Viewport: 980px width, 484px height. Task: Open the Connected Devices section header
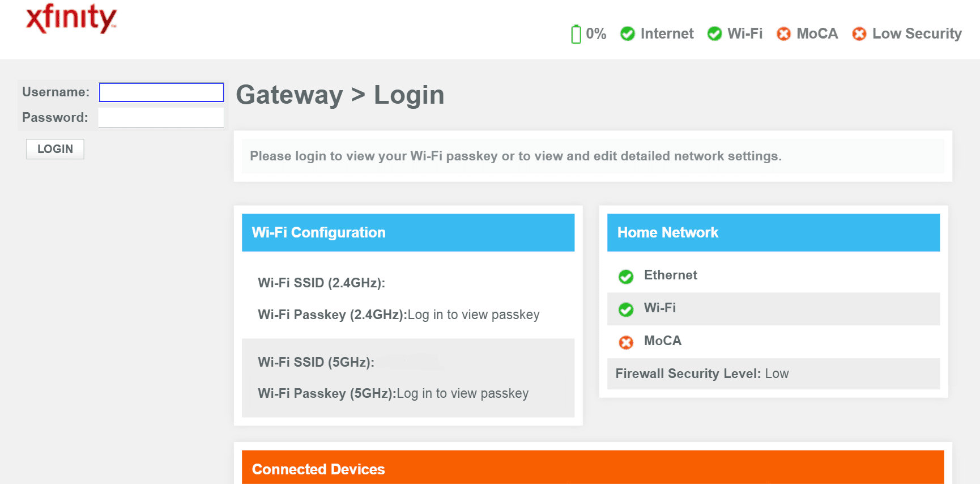coord(593,468)
